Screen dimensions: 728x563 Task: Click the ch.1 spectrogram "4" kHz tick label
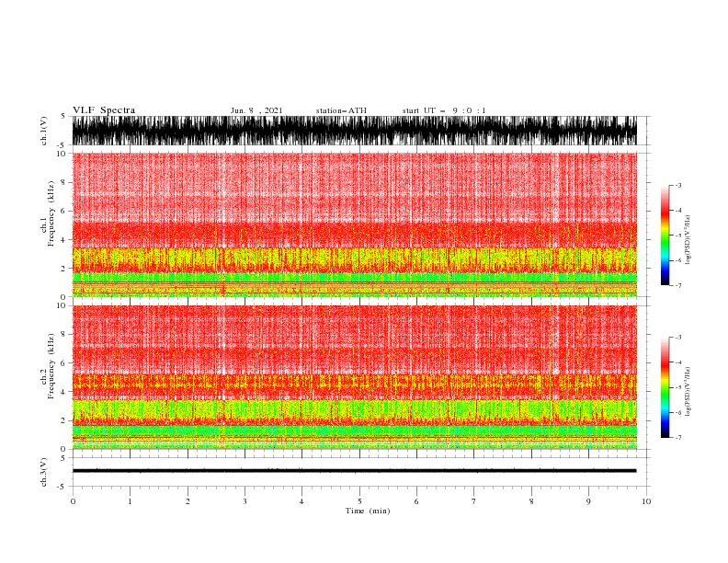pos(63,240)
